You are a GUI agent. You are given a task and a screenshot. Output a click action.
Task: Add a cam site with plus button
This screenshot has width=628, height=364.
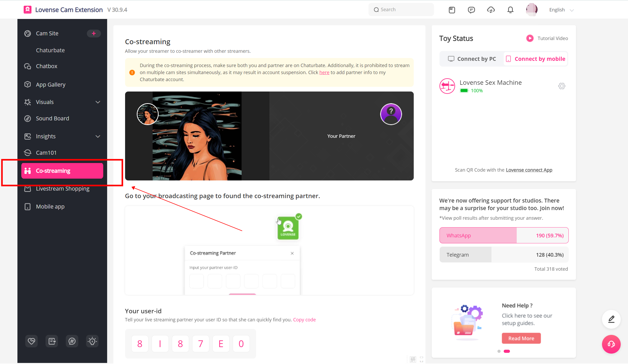(x=94, y=33)
